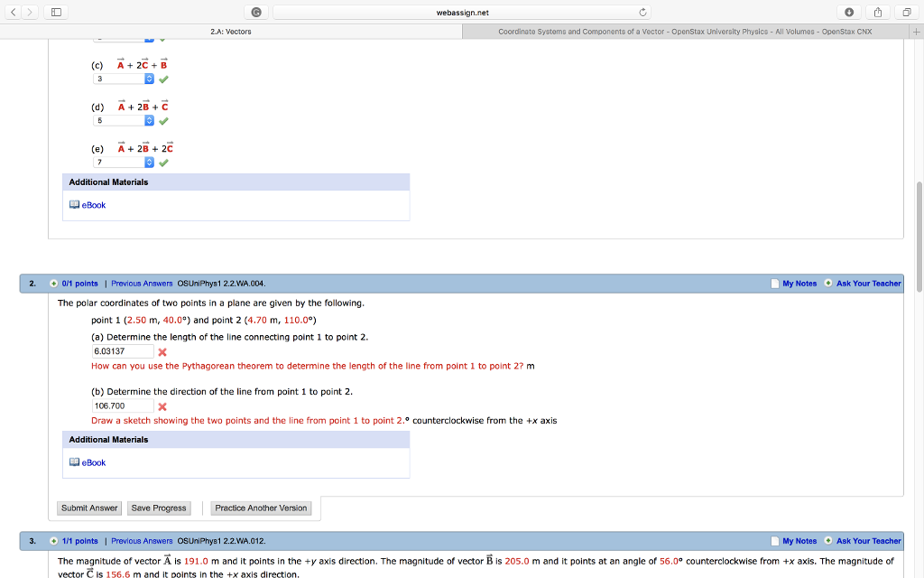Click the red value 191.0 in question 3
The height and width of the screenshot is (578, 924).
[196, 562]
